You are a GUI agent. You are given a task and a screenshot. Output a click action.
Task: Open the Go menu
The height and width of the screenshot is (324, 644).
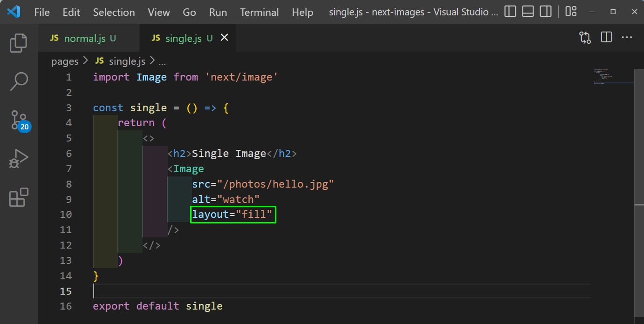[x=189, y=12]
